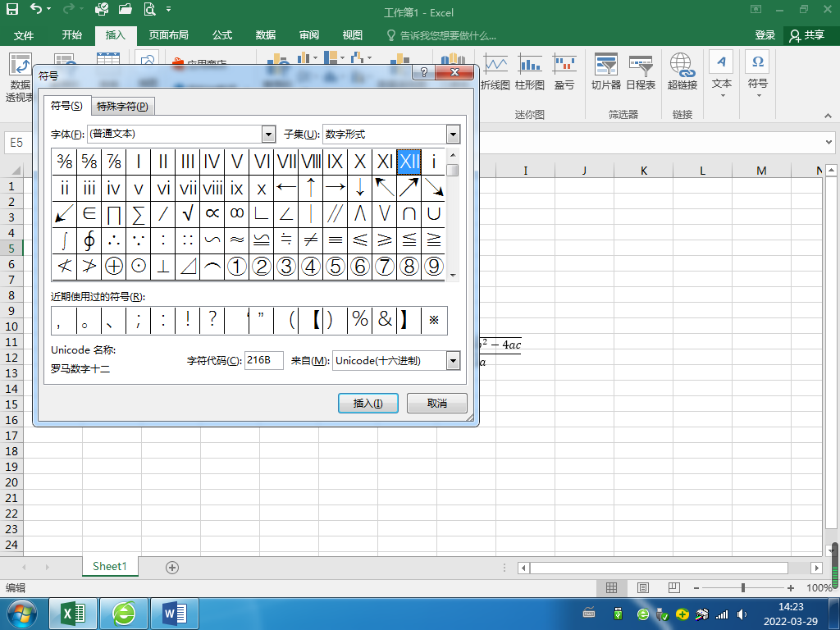Open the 页面布局 ribbon tab

[168, 35]
